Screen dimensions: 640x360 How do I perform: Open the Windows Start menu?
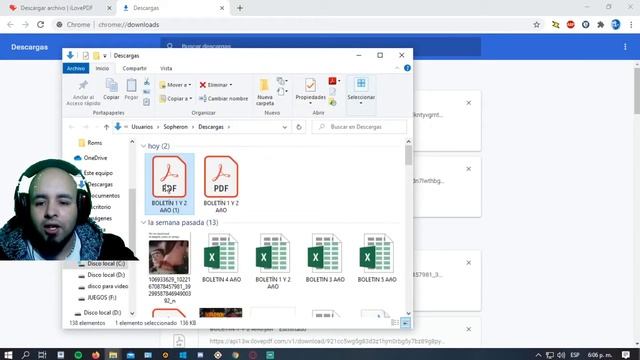[x=8, y=355]
